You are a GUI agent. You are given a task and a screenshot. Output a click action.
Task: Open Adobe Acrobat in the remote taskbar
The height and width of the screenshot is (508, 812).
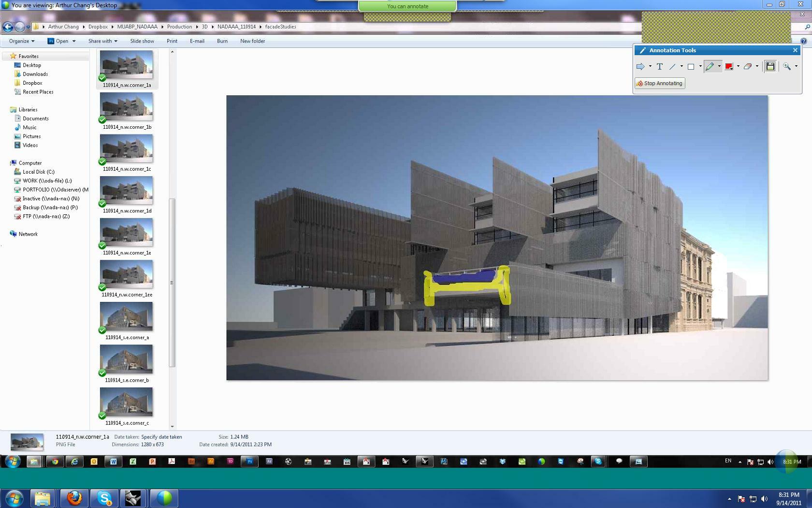point(172,462)
